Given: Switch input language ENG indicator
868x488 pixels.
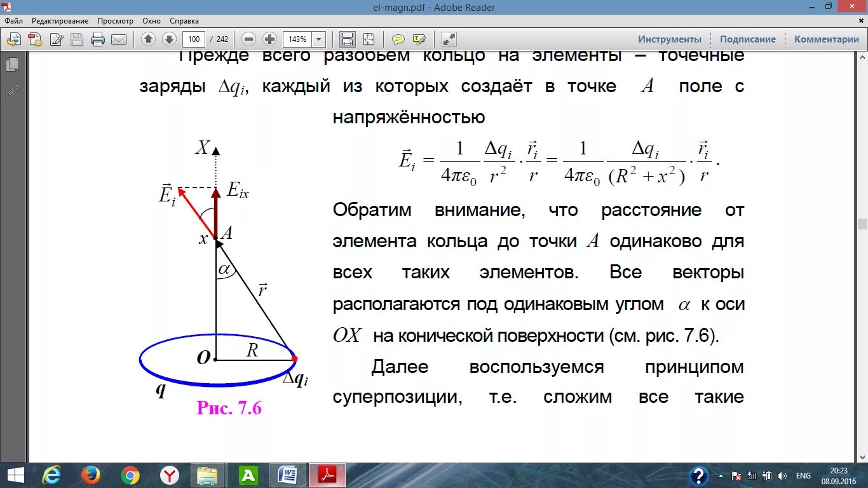Looking at the screenshot, I should [804, 476].
